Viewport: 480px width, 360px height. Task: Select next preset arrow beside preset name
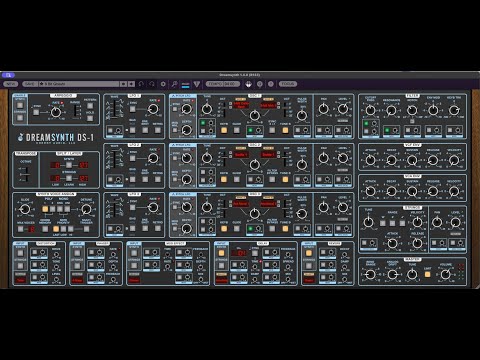132,84
